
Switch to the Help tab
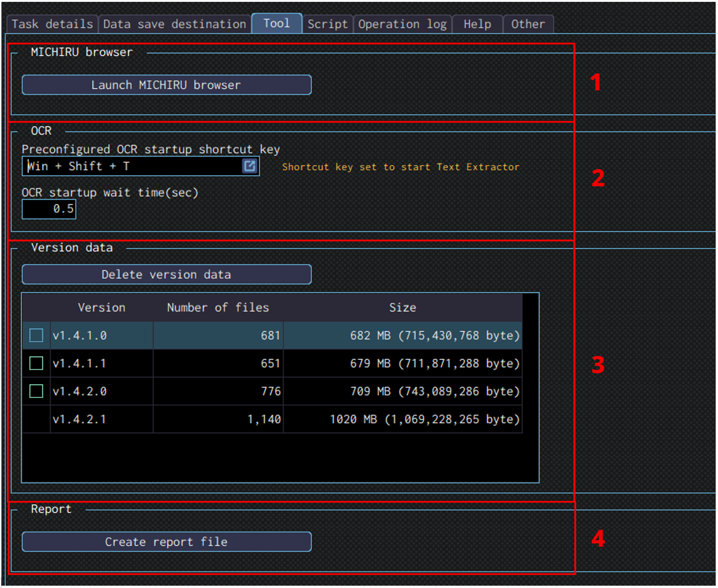[477, 24]
